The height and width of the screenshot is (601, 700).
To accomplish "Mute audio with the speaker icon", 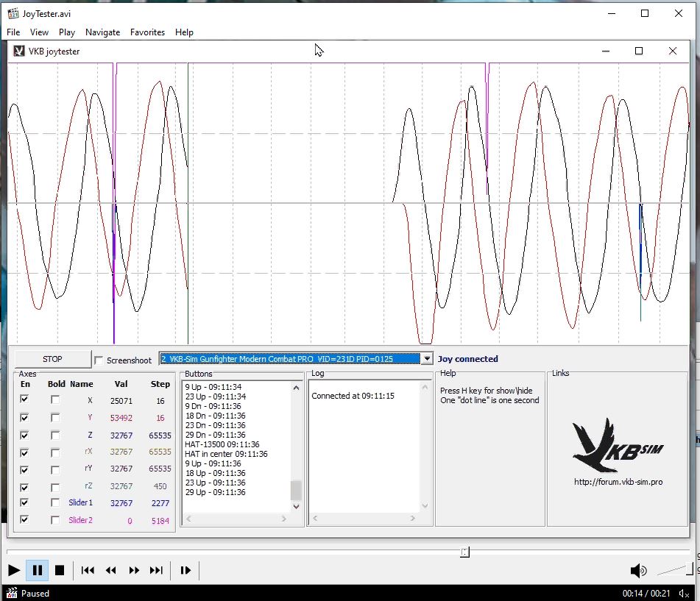I will (x=638, y=570).
